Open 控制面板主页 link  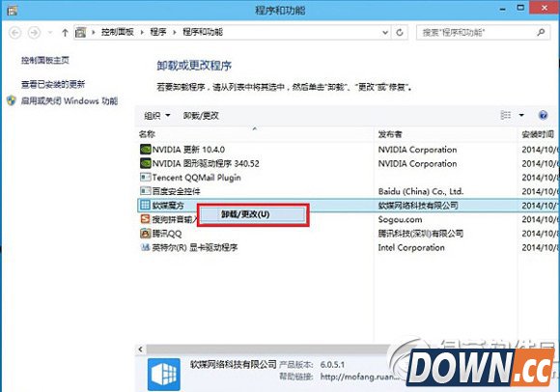pos(45,60)
